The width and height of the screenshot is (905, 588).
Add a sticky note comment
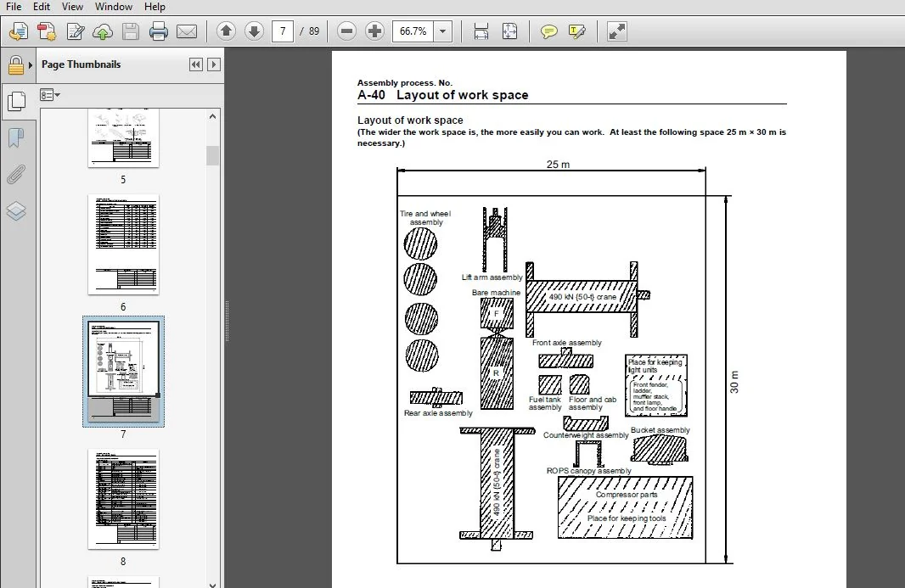coord(549,31)
